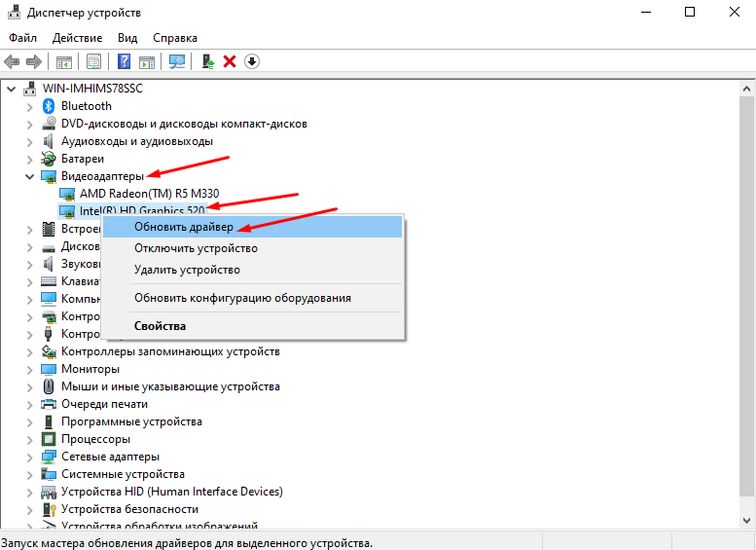The height and width of the screenshot is (550, 756).
Task: Expand Контроллеры запоминающих устройств arrow
Action: 29,352
